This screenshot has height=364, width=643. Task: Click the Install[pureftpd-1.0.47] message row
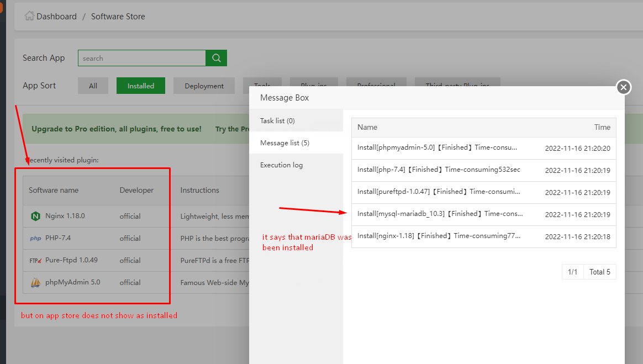coord(484,192)
